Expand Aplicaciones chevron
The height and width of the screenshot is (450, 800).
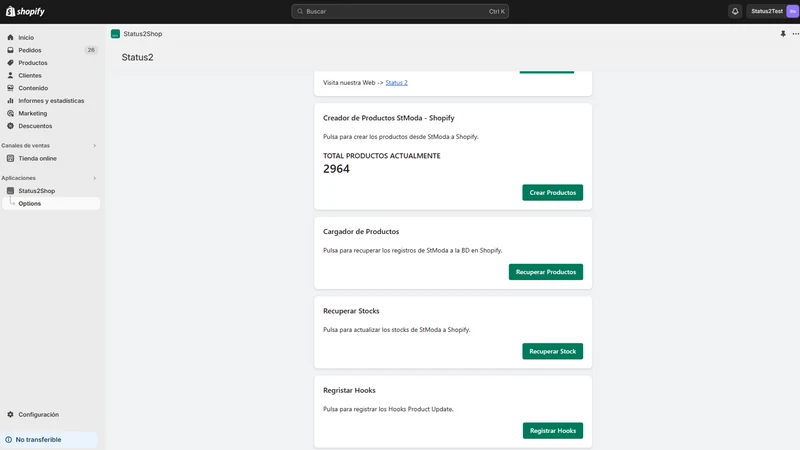pos(94,178)
